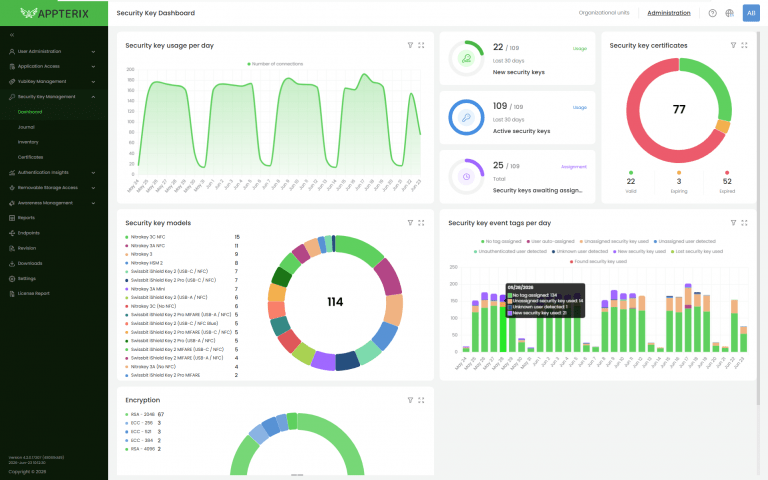Click the page vertical scrollbar
768x480 pixels.
click(759, 216)
